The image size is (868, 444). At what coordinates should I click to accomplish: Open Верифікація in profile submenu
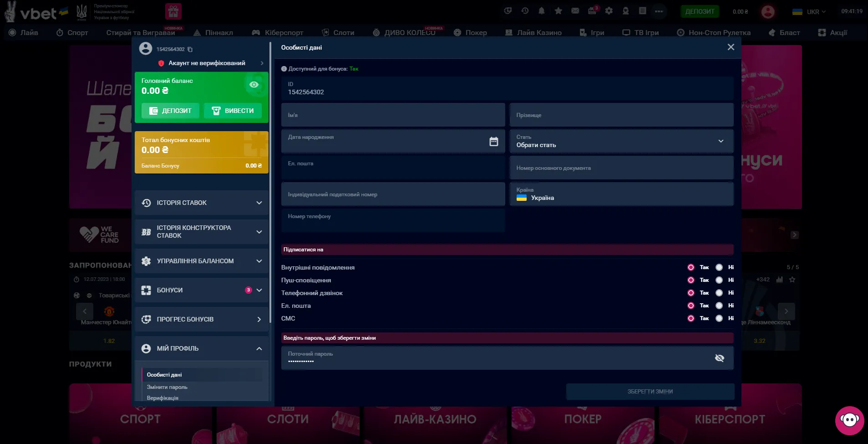[x=162, y=398]
